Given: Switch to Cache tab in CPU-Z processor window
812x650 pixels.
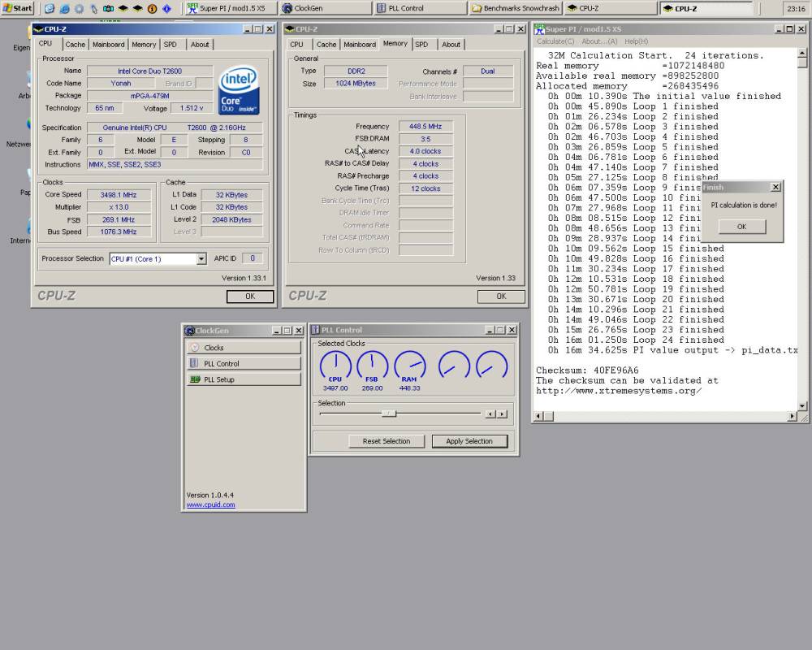Looking at the screenshot, I should [x=75, y=45].
